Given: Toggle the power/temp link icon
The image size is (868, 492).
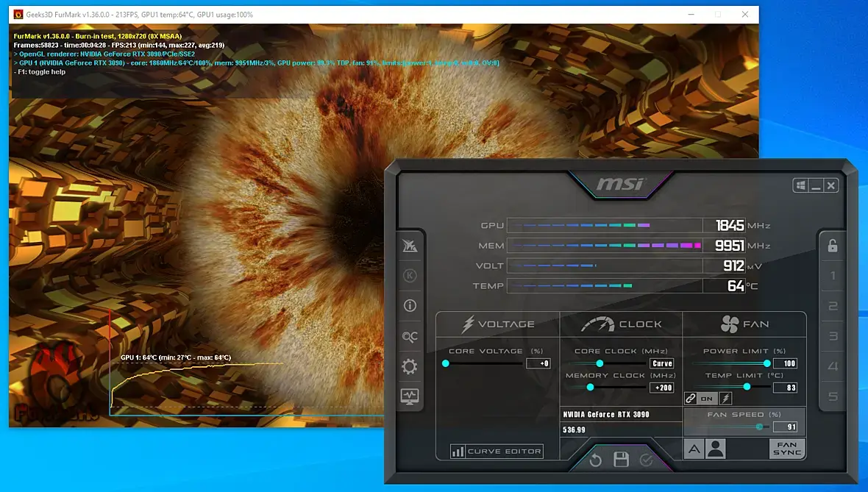Looking at the screenshot, I should click(x=690, y=399).
